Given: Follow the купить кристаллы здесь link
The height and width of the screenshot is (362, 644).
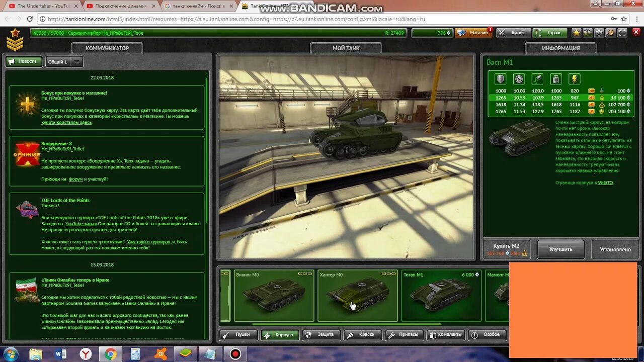Looking at the screenshot, I should pos(66,122).
